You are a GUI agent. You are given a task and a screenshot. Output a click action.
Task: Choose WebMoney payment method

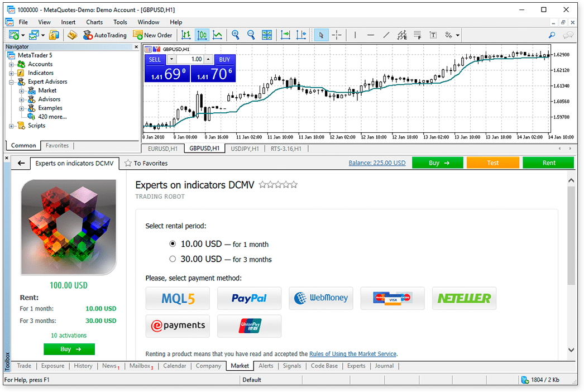point(320,298)
